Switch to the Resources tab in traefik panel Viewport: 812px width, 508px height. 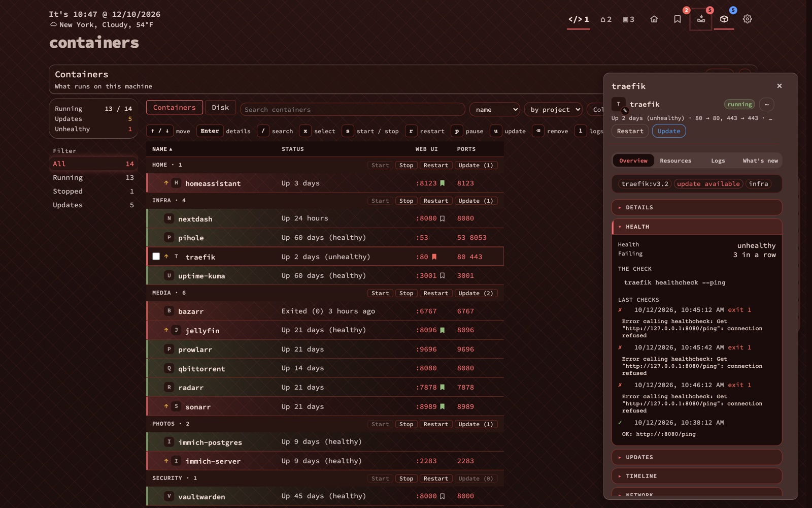coord(675,161)
